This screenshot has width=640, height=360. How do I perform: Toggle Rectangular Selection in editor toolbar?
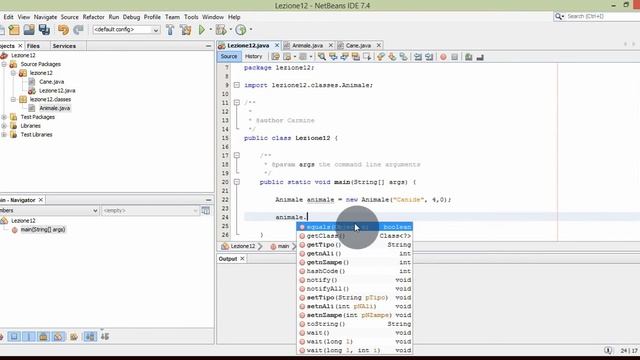click(x=367, y=57)
